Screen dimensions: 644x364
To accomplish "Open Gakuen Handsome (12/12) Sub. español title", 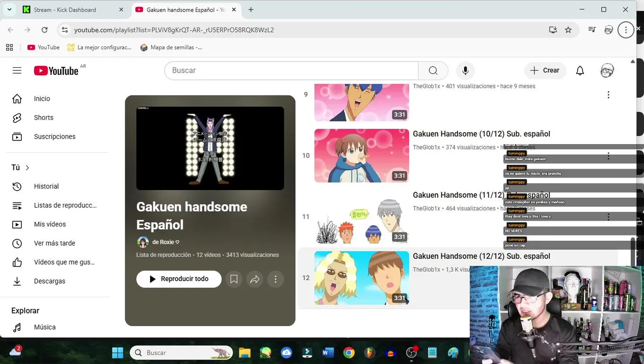I will (x=481, y=256).
